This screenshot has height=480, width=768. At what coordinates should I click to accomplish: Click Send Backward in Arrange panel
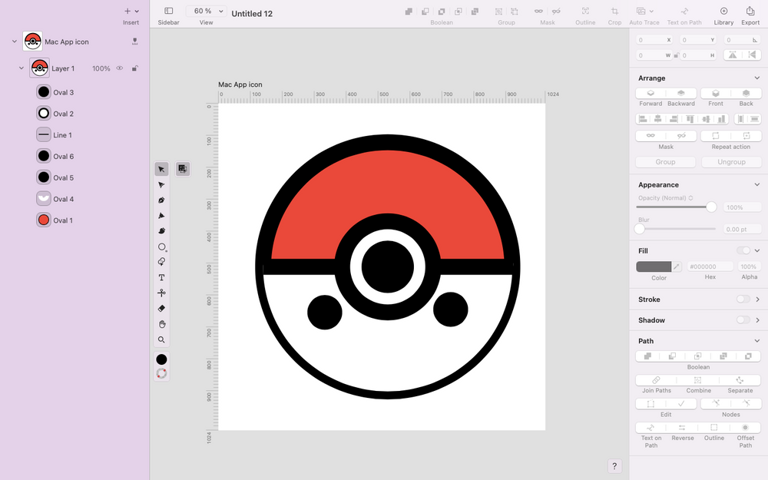[x=681, y=93]
